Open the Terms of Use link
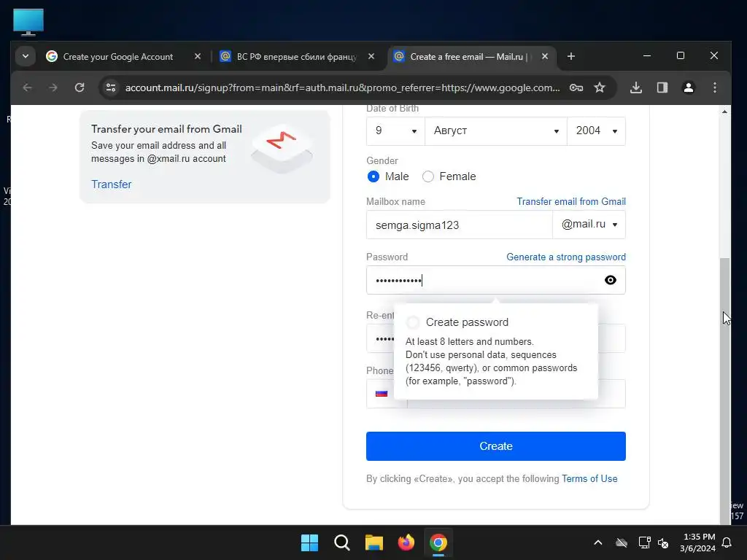The height and width of the screenshot is (560, 747). click(589, 478)
